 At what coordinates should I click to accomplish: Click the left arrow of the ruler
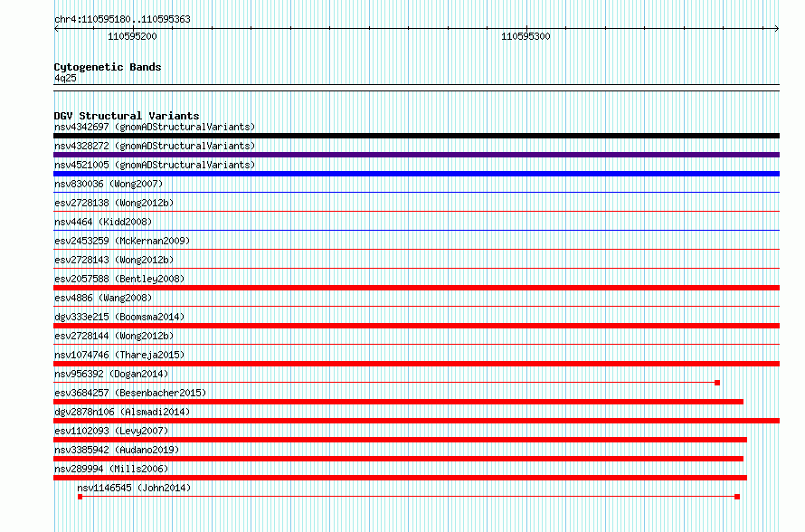(x=56, y=29)
